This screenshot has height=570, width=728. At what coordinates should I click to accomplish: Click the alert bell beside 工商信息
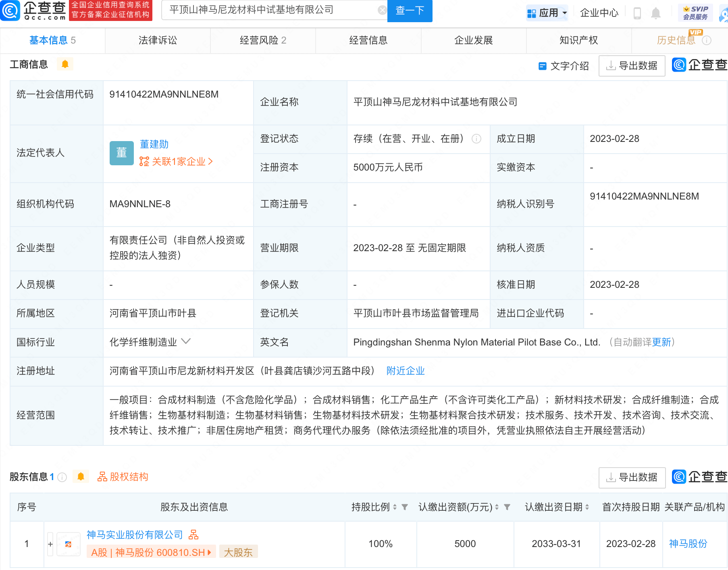click(x=65, y=64)
